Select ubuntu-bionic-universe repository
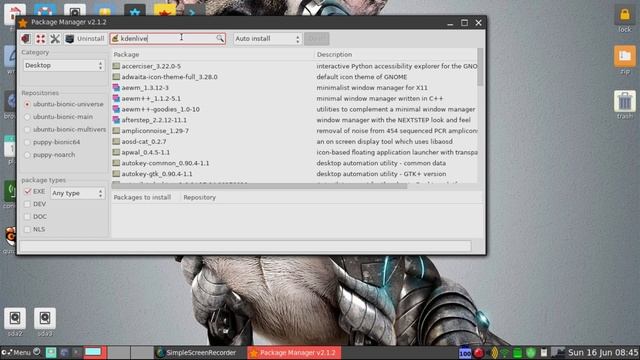The image size is (640, 360). [x=64, y=104]
